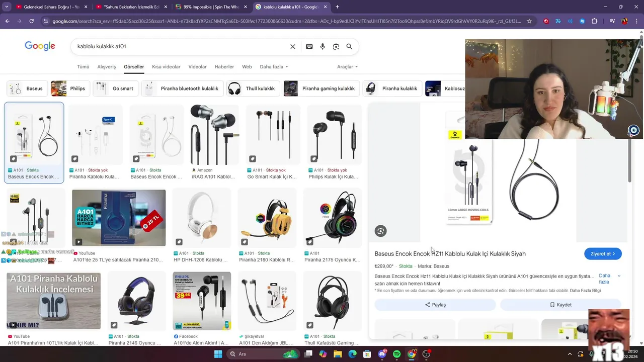Click Lens search icon on preview image

coord(381,231)
